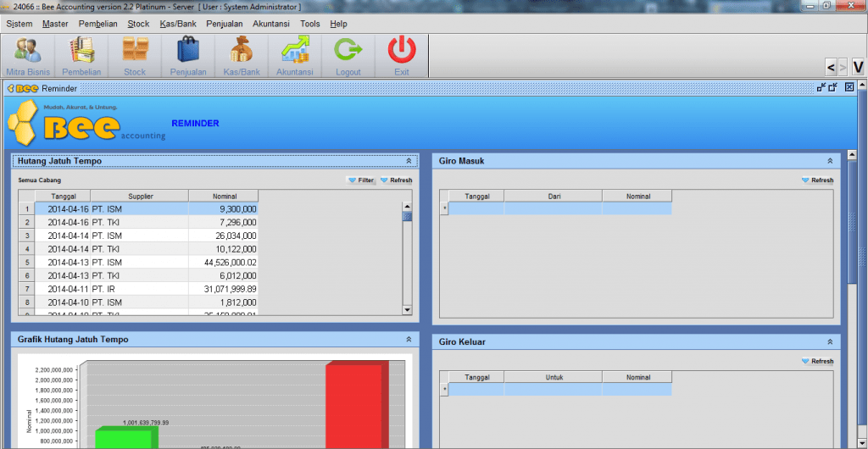Open the Sistem menu
Image resolution: width=868 pixels, height=449 pixels.
point(19,24)
